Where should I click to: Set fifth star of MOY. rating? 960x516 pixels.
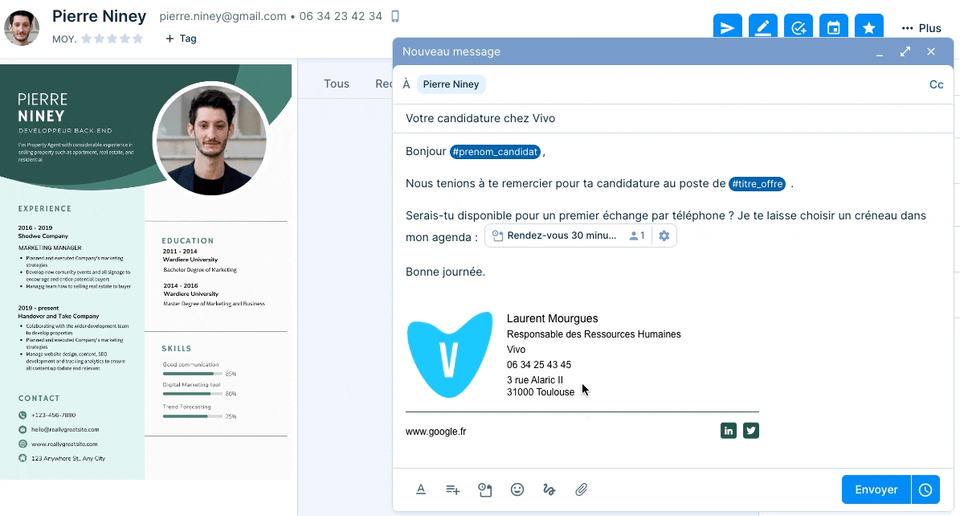138,39
